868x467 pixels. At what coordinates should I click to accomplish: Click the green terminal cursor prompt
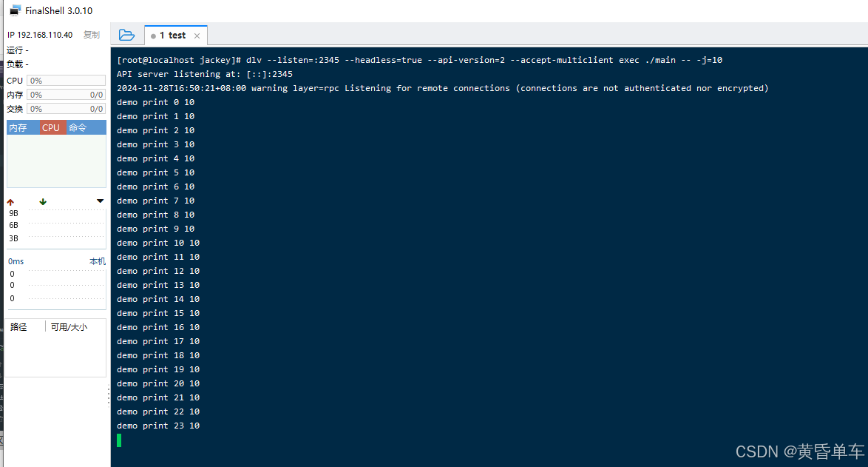click(x=119, y=440)
